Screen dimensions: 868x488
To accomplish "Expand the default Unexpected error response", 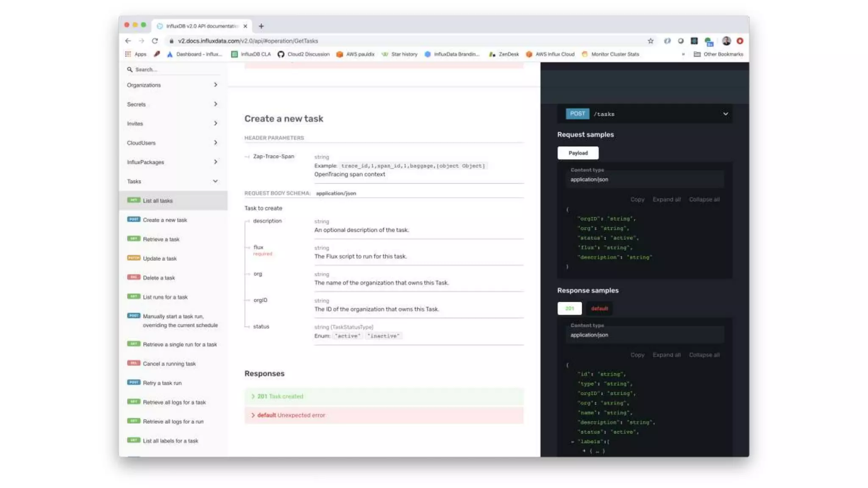I will click(x=291, y=415).
